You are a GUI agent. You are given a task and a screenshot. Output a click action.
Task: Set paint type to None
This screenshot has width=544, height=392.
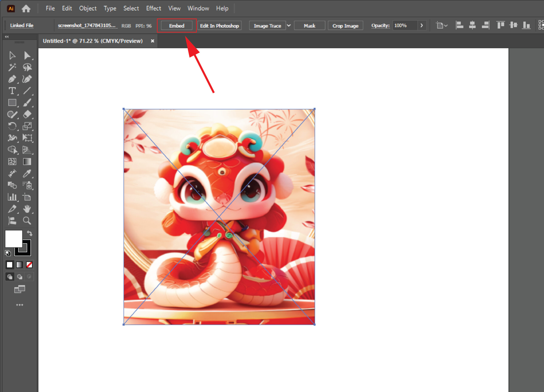coord(29,265)
